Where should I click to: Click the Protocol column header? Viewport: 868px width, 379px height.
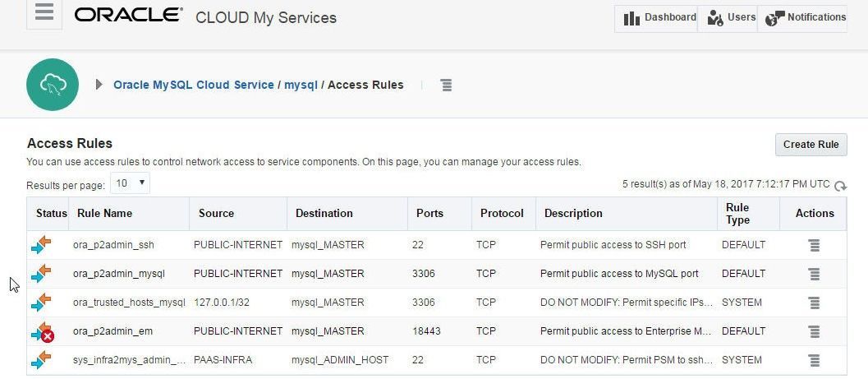pyautogui.click(x=502, y=213)
